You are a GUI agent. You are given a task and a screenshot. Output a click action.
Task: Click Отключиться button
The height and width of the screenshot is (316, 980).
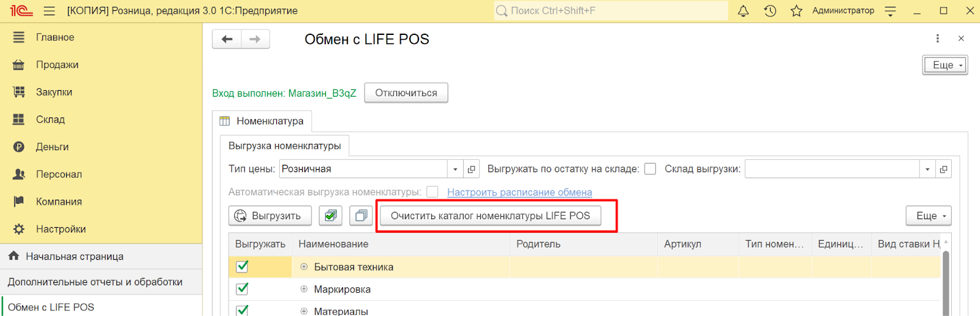pyautogui.click(x=406, y=93)
